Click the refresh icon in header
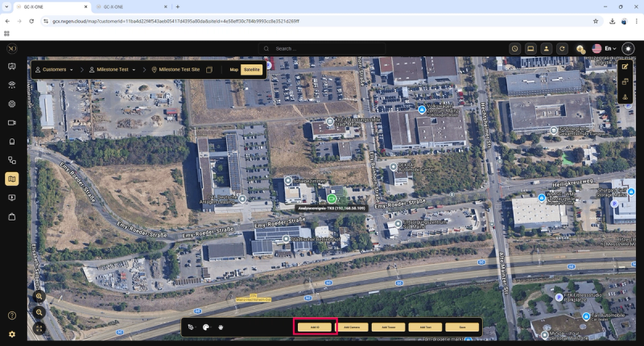The width and height of the screenshot is (644, 346). tap(562, 48)
